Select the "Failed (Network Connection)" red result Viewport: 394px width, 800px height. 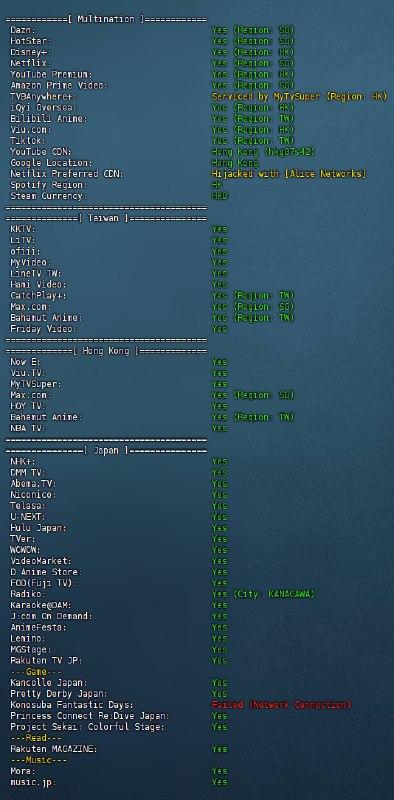[281, 705]
